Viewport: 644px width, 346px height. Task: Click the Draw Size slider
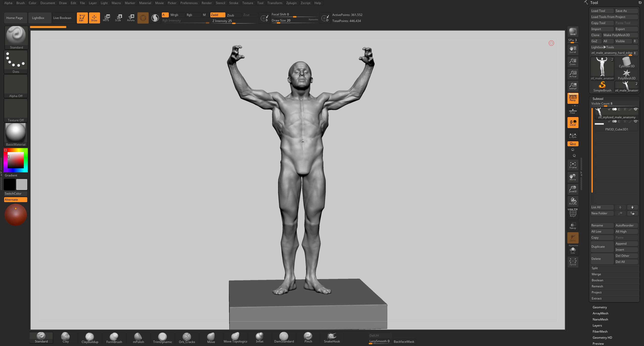click(295, 21)
